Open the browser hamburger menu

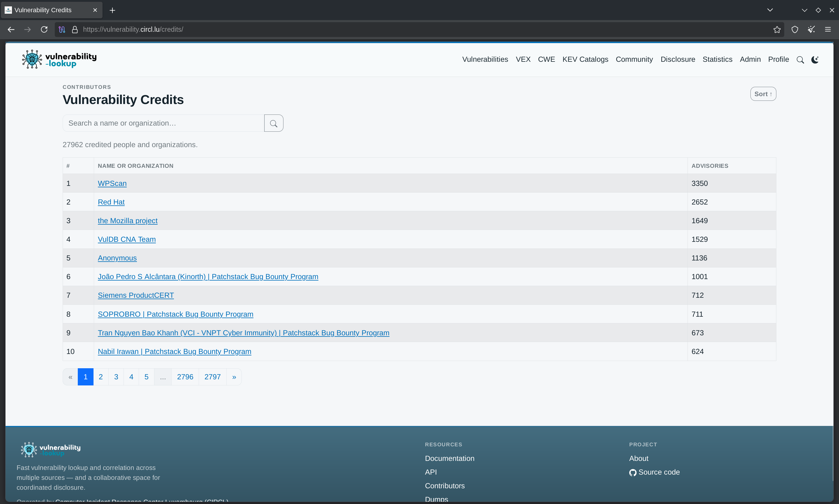[x=828, y=29]
